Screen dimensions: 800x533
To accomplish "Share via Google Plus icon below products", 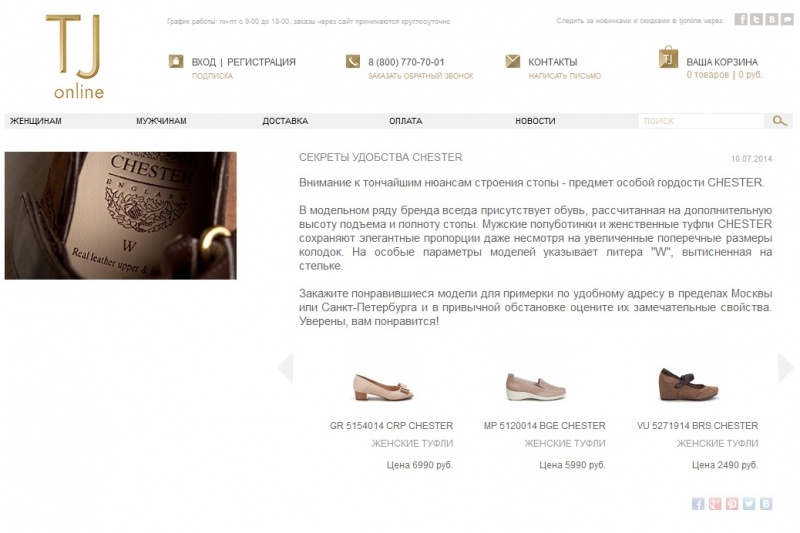I will (715, 503).
